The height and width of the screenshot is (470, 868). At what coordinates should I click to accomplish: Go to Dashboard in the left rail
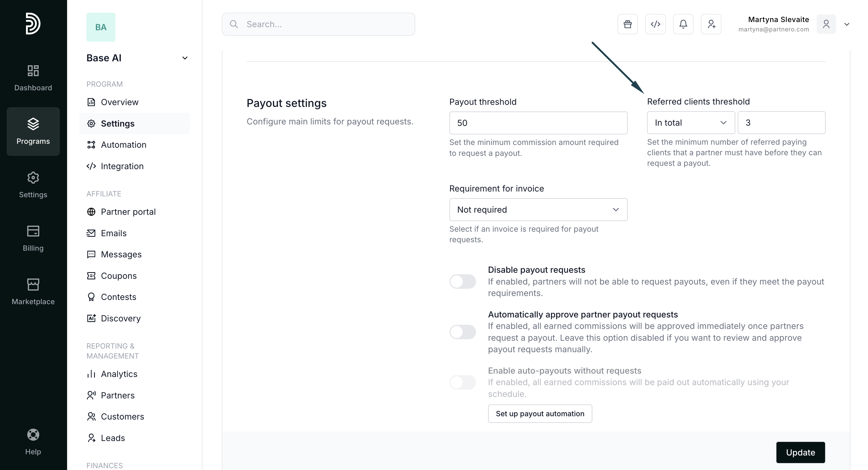click(x=33, y=78)
